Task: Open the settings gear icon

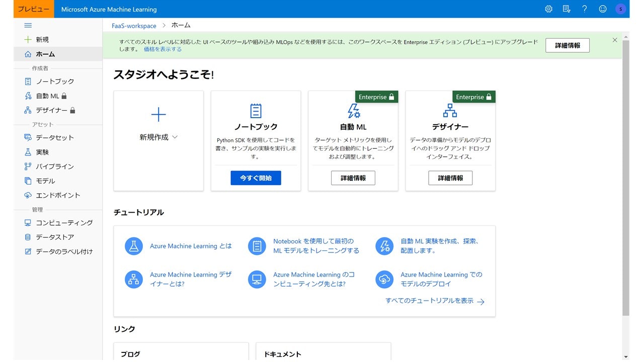Action: [x=548, y=9]
